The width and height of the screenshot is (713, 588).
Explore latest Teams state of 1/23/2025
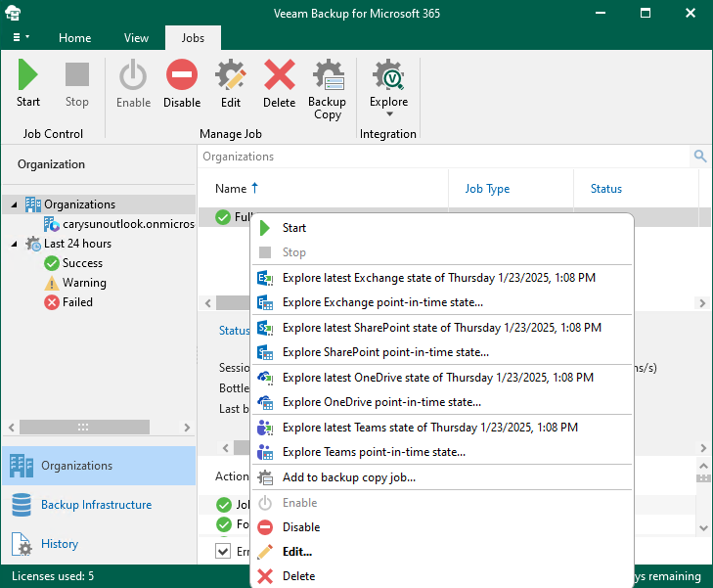click(x=442, y=428)
